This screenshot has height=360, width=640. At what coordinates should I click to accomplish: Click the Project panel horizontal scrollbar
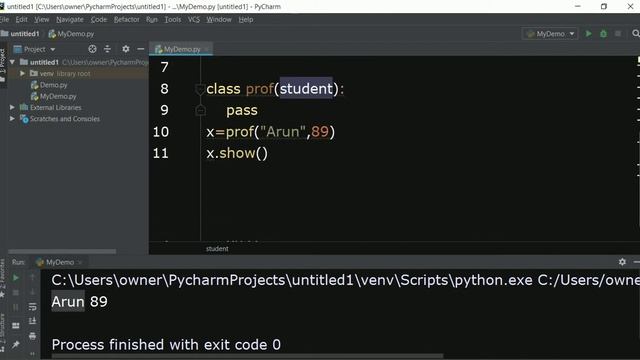(x=62, y=251)
